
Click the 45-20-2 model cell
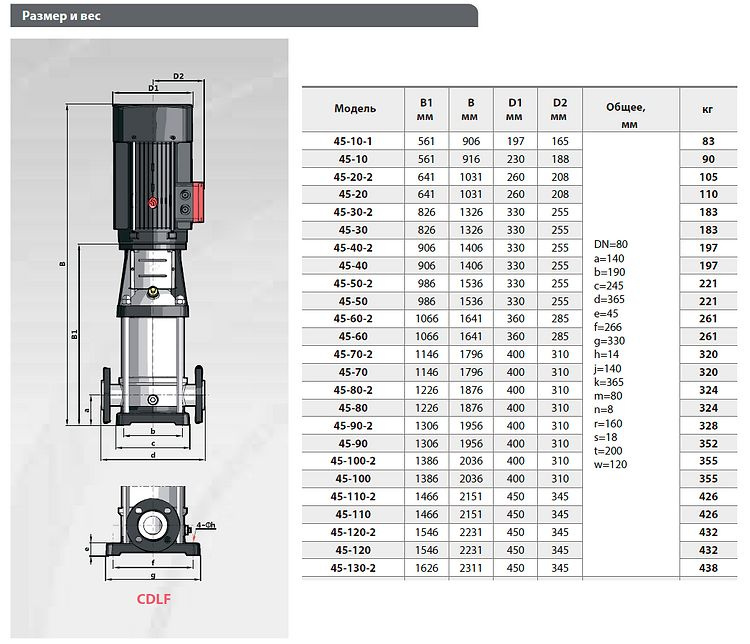(x=355, y=177)
